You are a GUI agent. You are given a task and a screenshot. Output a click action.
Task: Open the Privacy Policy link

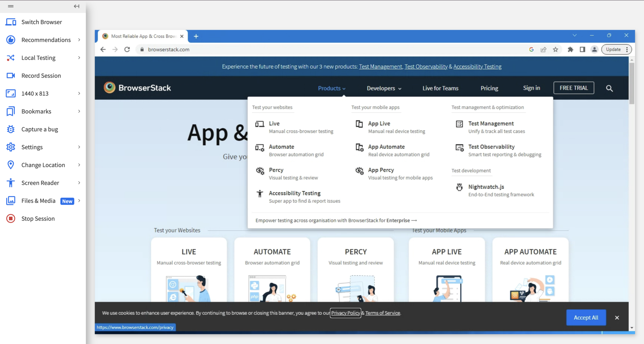tap(345, 313)
